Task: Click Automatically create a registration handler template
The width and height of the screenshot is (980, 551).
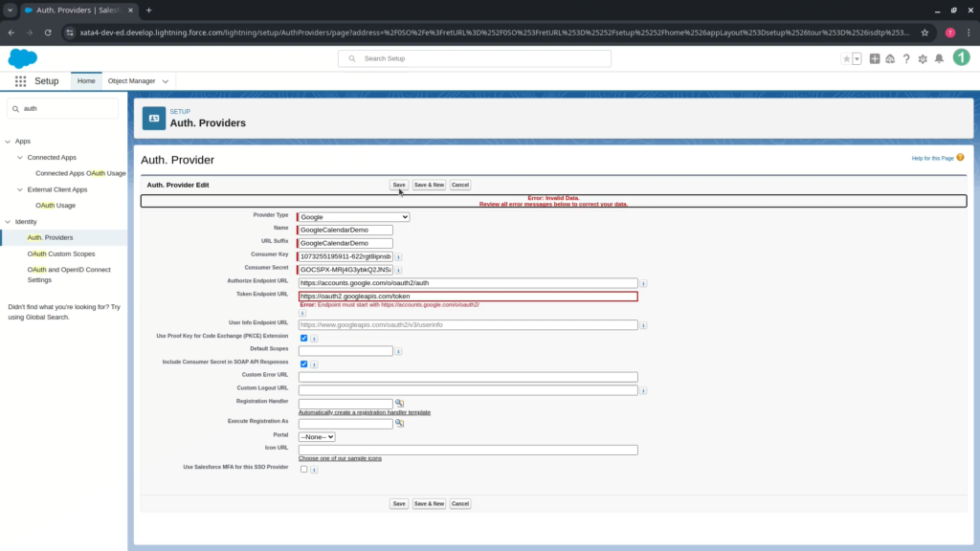Action: click(x=365, y=412)
